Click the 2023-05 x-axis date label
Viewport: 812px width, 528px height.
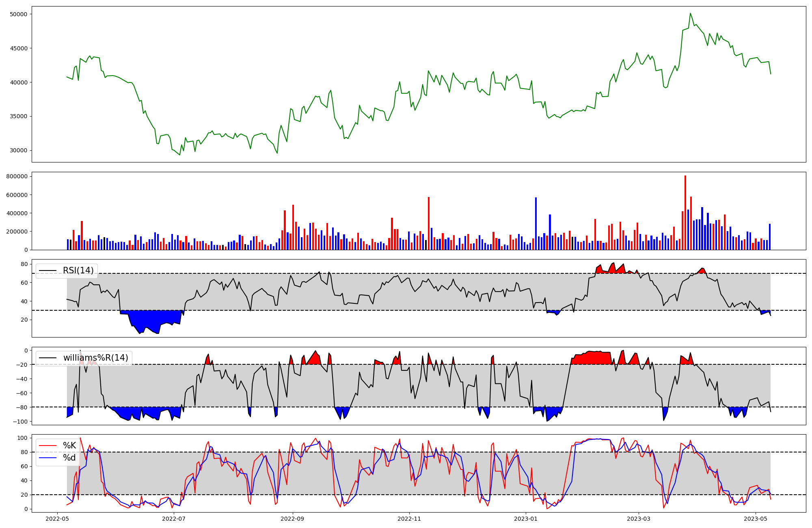[x=756, y=519]
